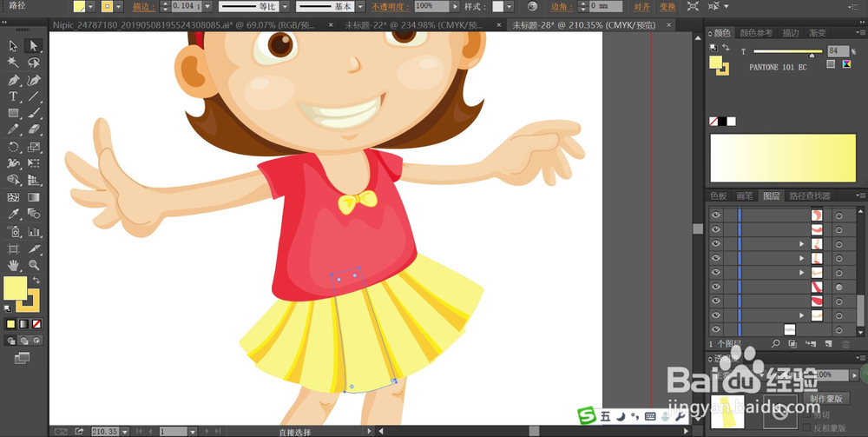The width and height of the screenshot is (868, 437).
Task: Select the Paintbrush tool
Action: 34,113
